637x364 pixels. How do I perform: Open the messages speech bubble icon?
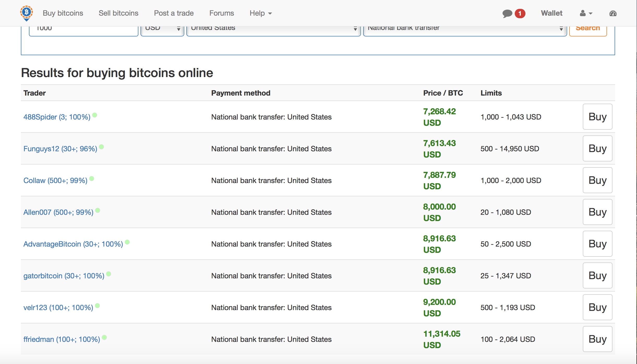507,13
